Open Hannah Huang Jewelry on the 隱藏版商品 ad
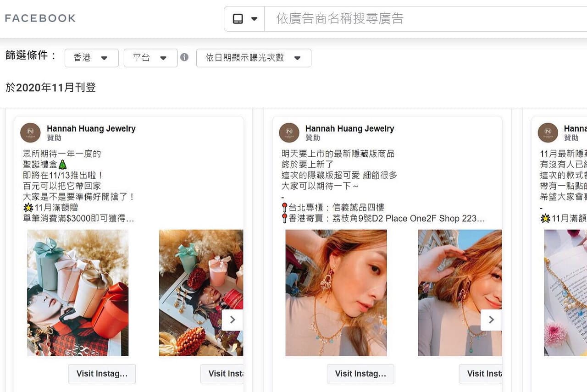The width and height of the screenshot is (587, 392). 350,129
